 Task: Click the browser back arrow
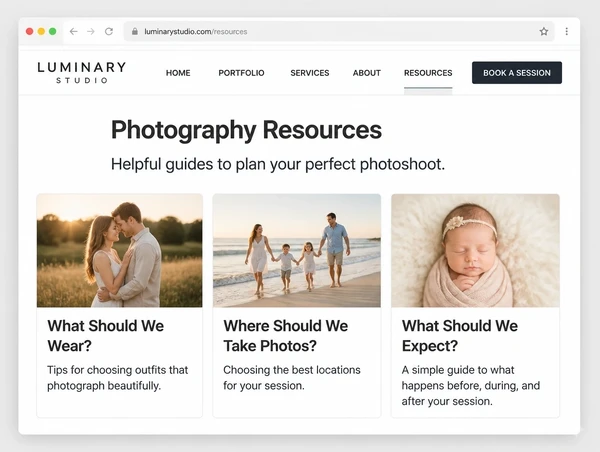point(73,31)
